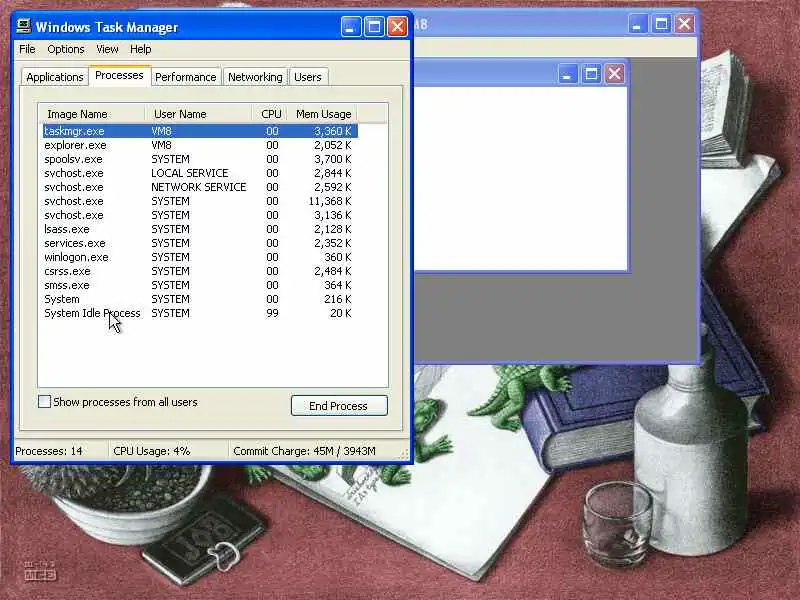Screen dimensions: 800x600
Task: Select the Processes tab
Action: (x=119, y=76)
